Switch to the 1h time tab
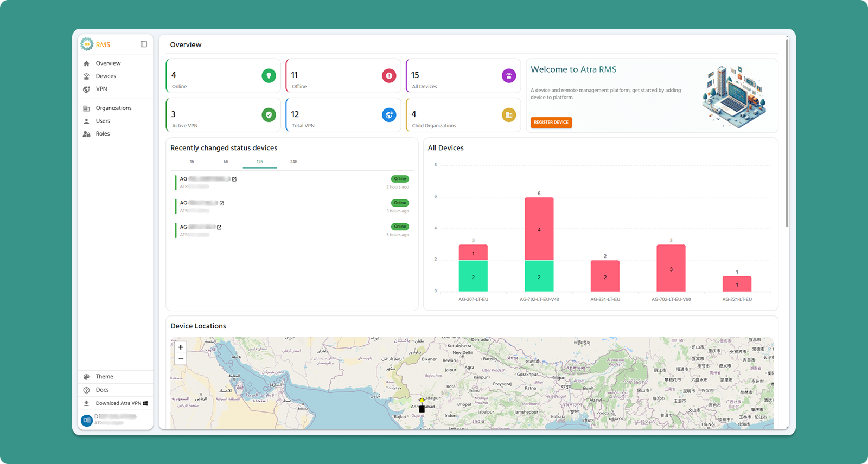The height and width of the screenshot is (464, 868). point(192,162)
